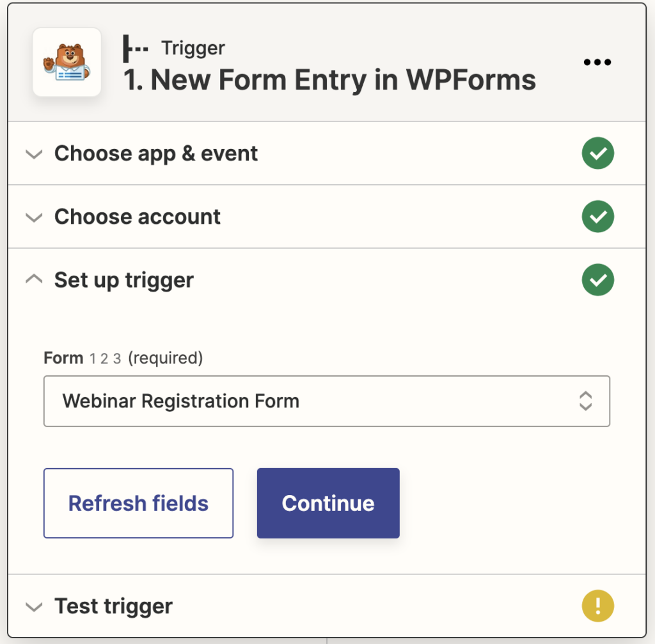Click the Trigger label at the top
The height and width of the screenshot is (644, 655).
193,47
